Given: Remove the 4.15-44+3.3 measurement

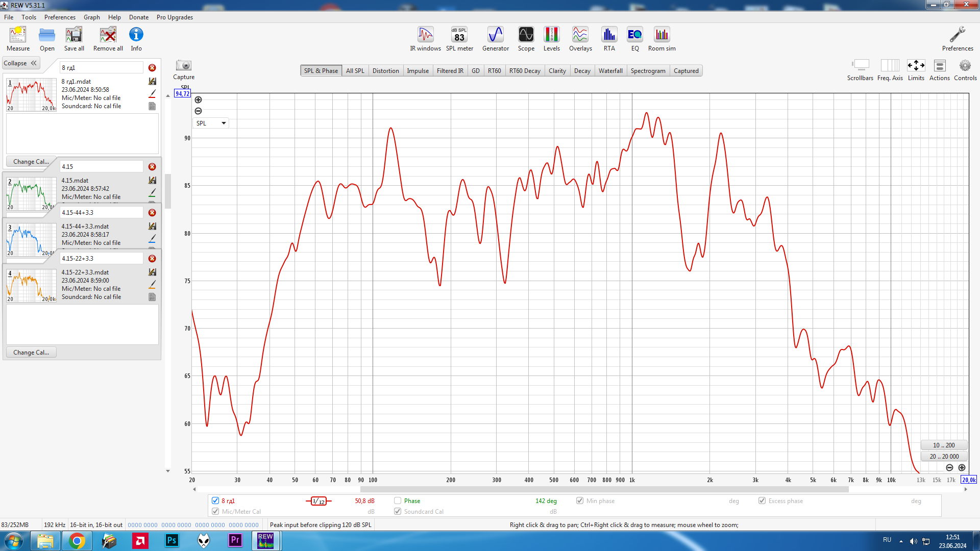Looking at the screenshot, I should click(152, 213).
